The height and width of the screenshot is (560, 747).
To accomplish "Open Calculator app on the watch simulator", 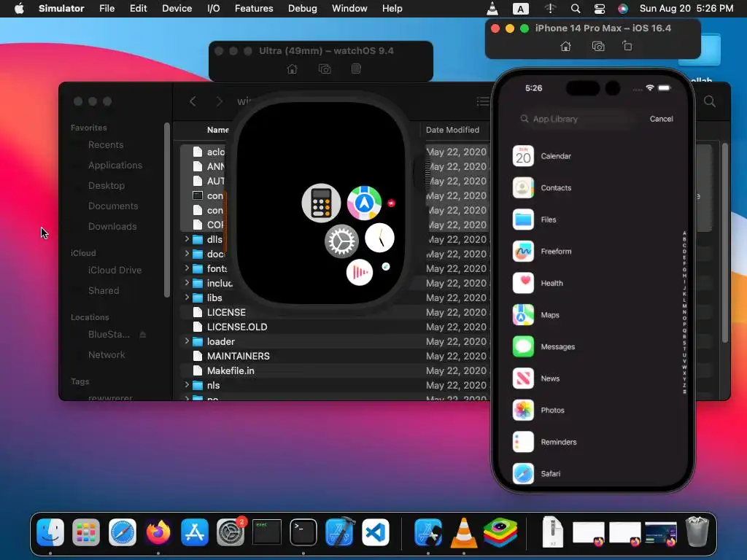I will click(321, 203).
